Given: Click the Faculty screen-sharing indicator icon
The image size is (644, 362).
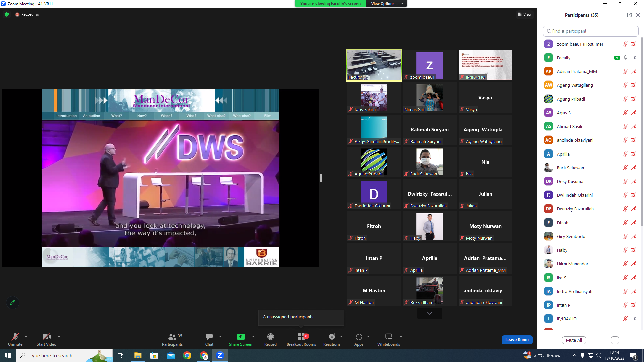Looking at the screenshot, I should 617,58.
